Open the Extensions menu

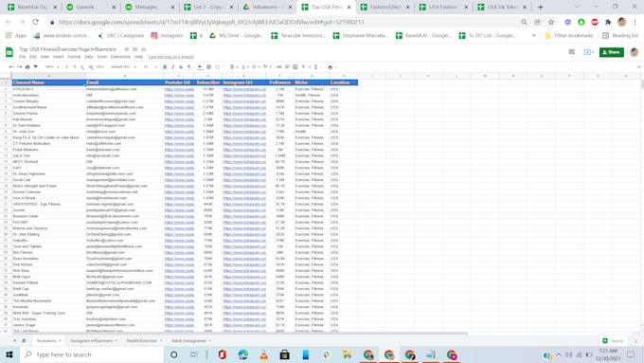coord(120,57)
